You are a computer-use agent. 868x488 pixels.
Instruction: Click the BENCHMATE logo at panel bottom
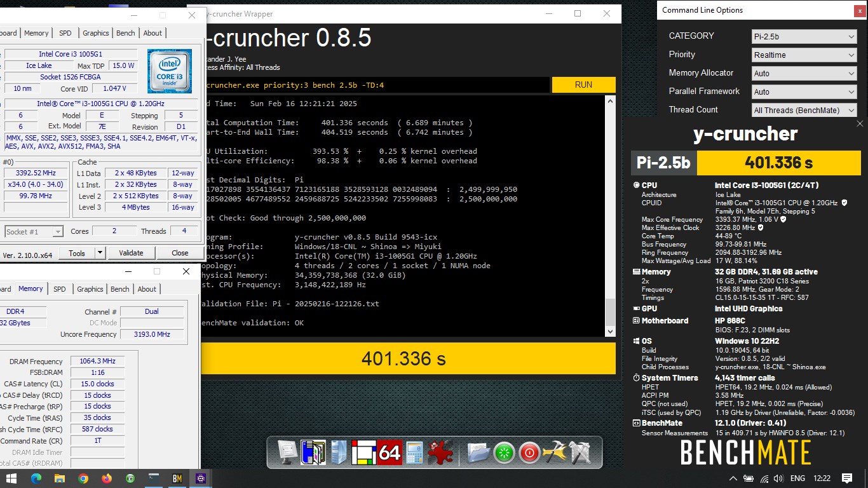pyautogui.click(x=745, y=453)
